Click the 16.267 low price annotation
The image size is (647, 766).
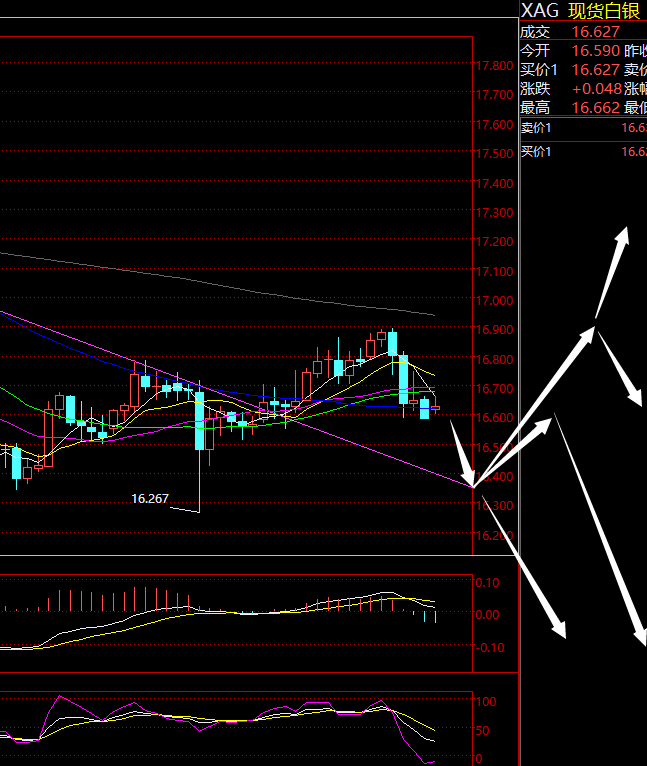pos(150,499)
